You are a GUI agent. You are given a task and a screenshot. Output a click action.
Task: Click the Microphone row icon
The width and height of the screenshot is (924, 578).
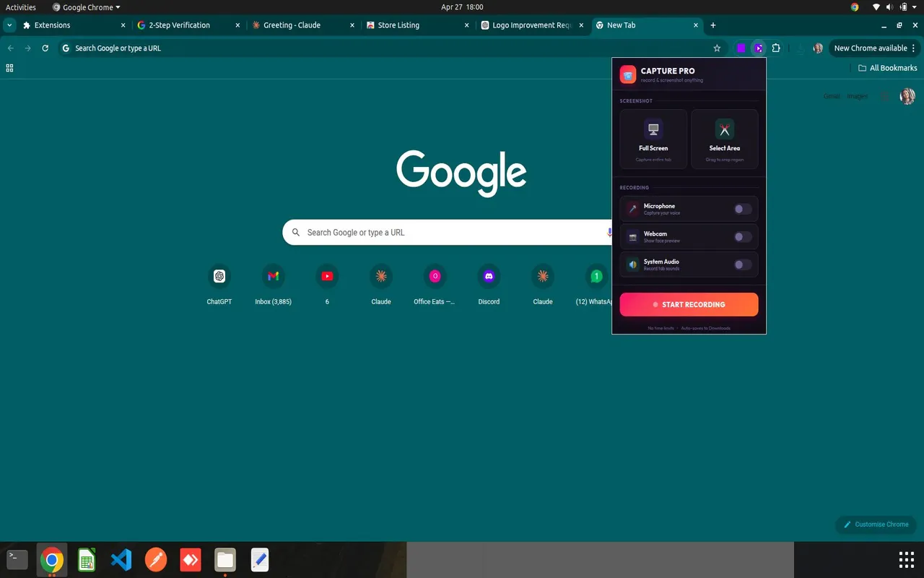pos(632,210)
